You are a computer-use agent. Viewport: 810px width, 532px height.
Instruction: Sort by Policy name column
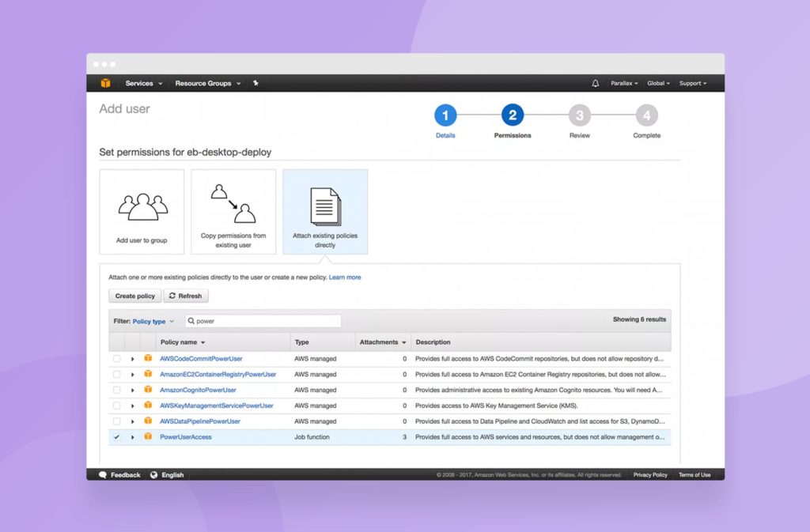coord(183,342)
